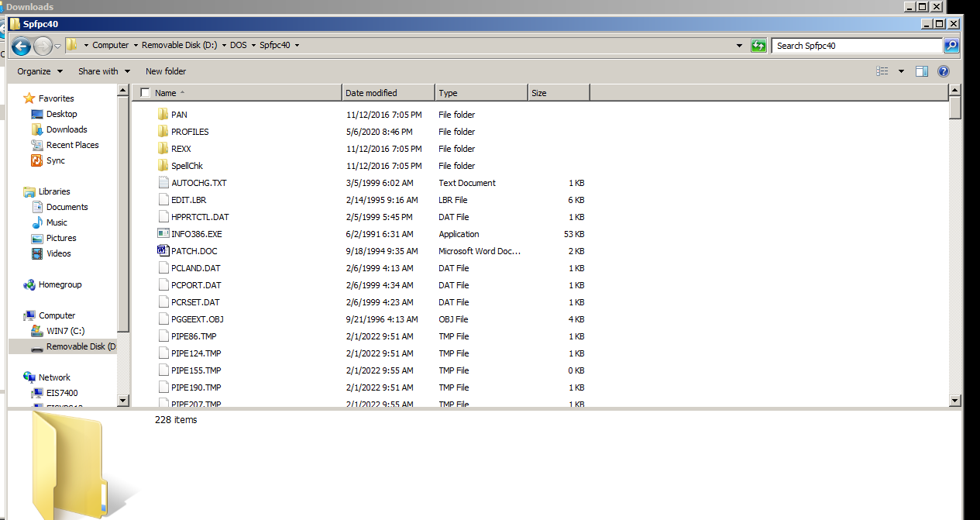Click the PCLAND.DAT file name
This screenshot has height=520, width=980.
(196, 268)
